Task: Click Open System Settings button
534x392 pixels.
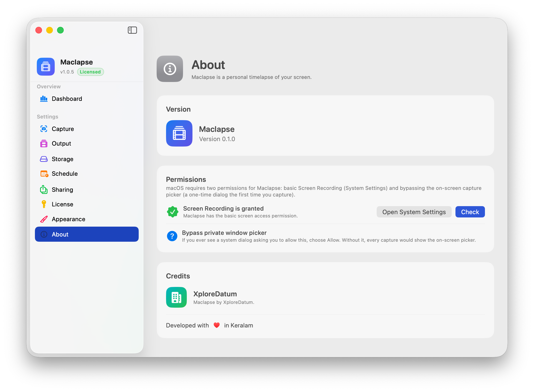Action: (414, 212)
